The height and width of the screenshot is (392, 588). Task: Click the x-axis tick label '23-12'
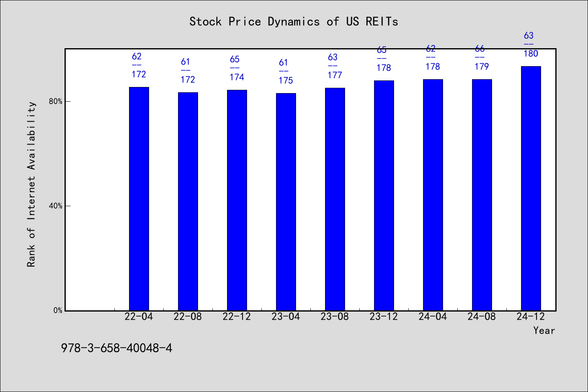click(x=384, y=316)
